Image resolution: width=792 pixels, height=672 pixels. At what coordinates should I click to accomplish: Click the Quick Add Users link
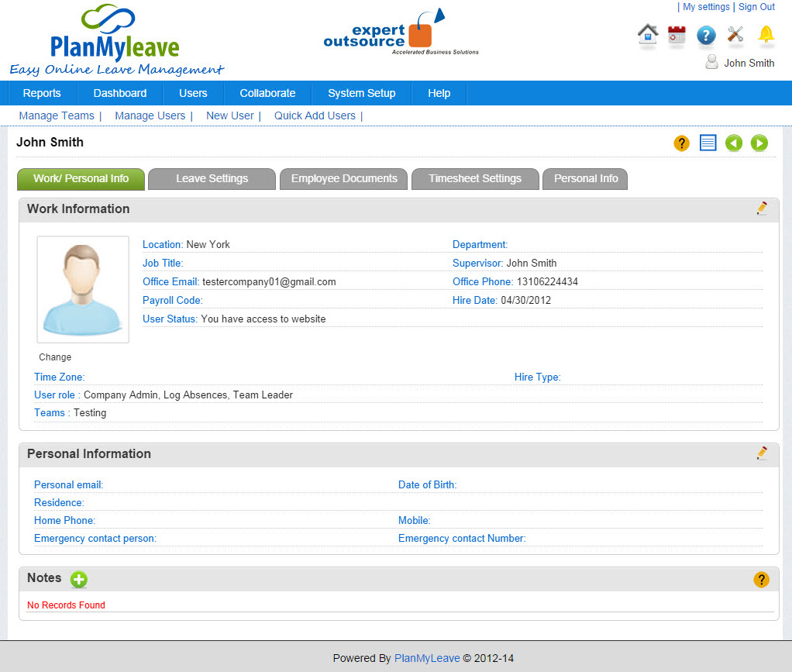click(x=315, y=115)
